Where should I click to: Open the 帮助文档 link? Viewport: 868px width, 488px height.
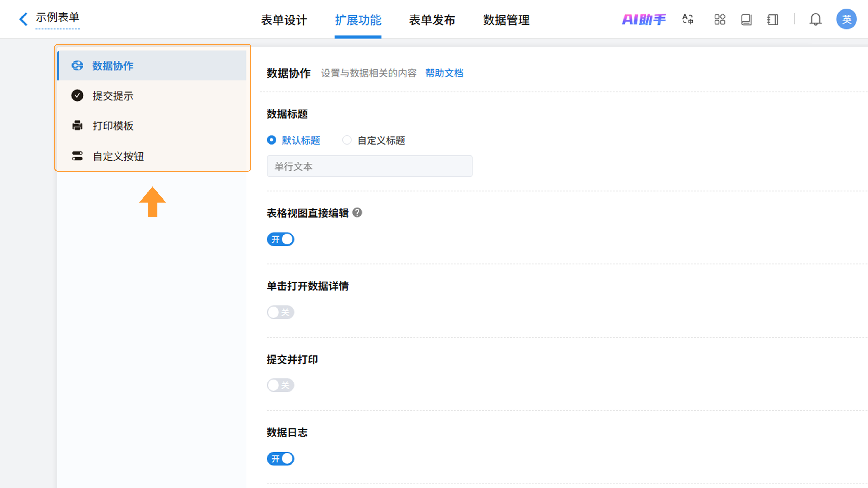(x=444, y=73)
